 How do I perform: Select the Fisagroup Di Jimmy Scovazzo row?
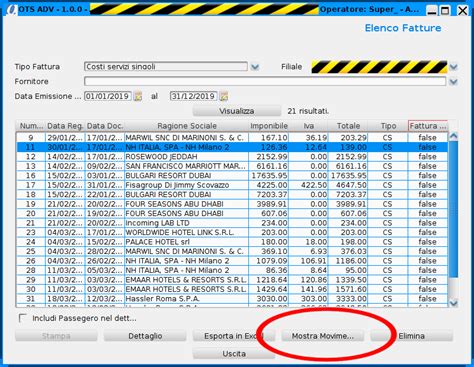pyautogui.click(x=232, y=185)
